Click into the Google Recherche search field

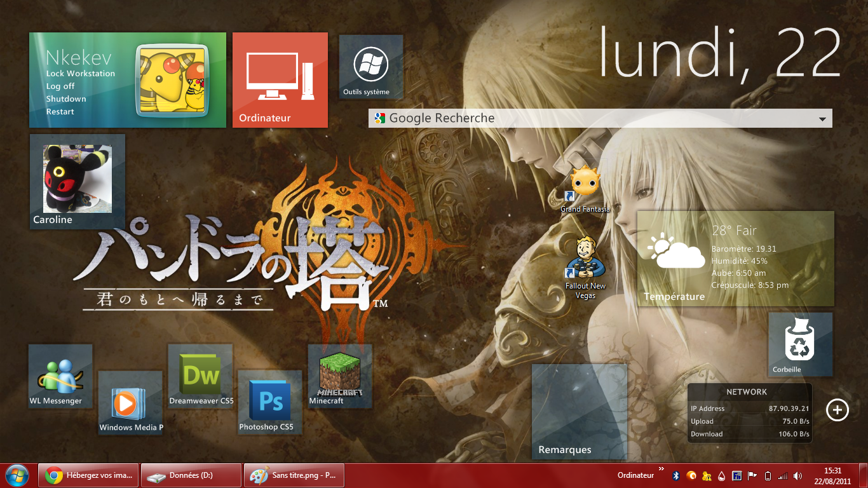(600, 118)
